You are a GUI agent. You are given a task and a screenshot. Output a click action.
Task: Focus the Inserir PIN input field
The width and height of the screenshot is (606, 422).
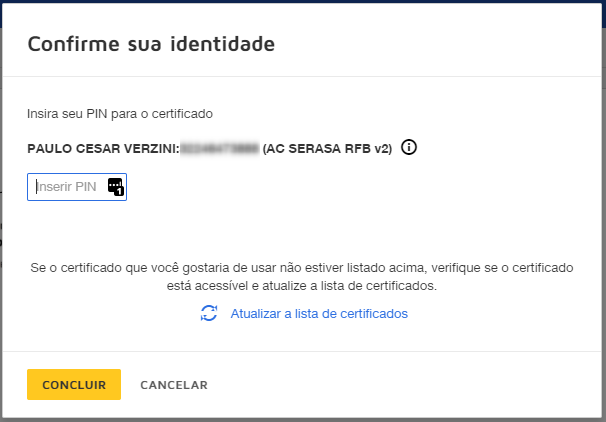pyautogui.click(x=77, y=187)
